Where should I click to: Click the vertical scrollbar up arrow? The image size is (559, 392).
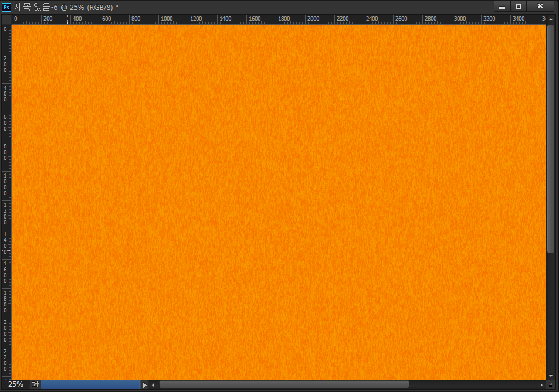click(551, 19)
